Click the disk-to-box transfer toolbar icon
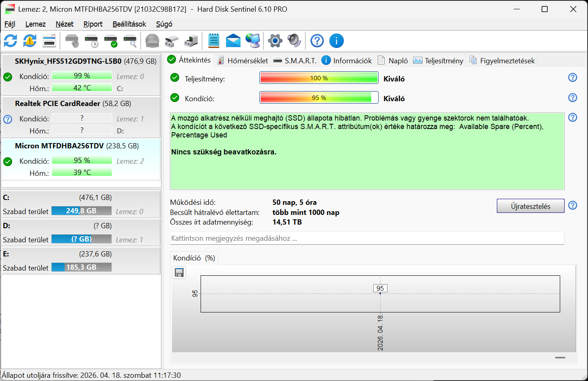The width and height of the screenshot is (588, 381). point(172,41)
